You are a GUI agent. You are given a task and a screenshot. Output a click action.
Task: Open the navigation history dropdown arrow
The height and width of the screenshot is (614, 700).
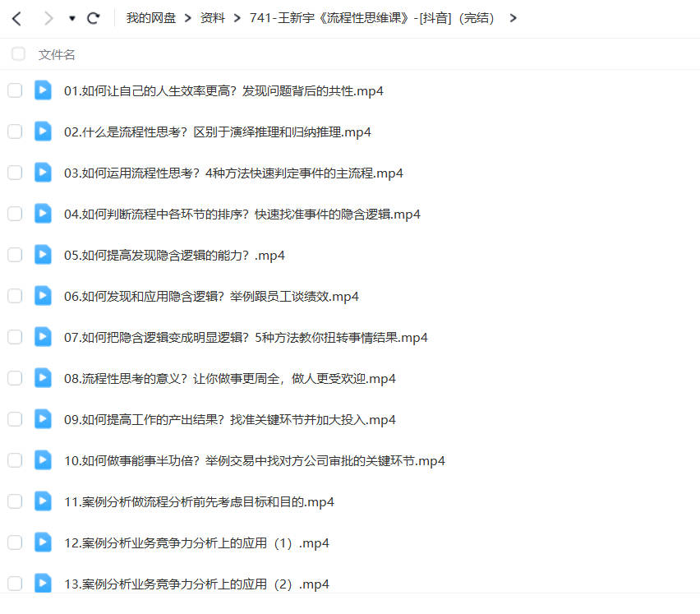coord(71,19)
